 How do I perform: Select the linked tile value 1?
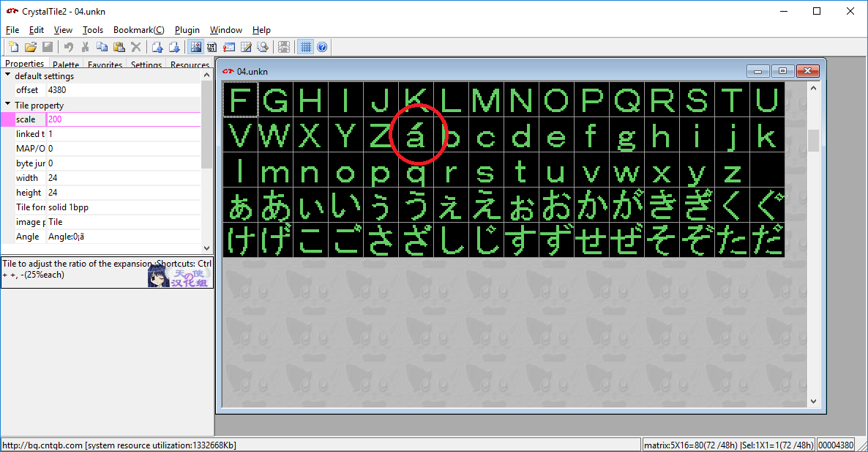(124, 134)
